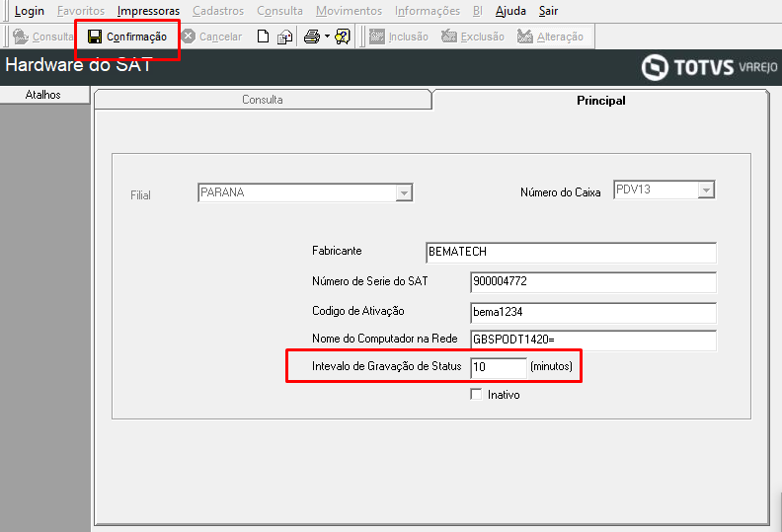This screenshot has height=532, width=782.
Task: Click the Consulta toolbar button
Action: click(42, 37)
